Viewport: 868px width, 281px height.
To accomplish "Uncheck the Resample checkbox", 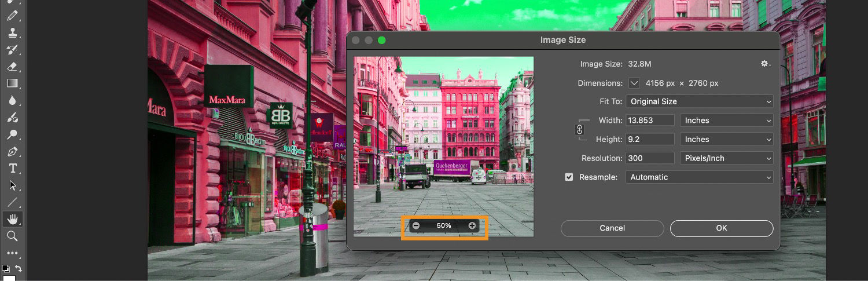I will pos(569,177).
